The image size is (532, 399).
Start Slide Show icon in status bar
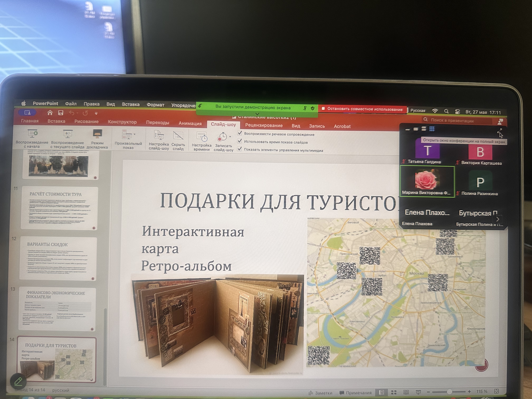pos(418,392)
